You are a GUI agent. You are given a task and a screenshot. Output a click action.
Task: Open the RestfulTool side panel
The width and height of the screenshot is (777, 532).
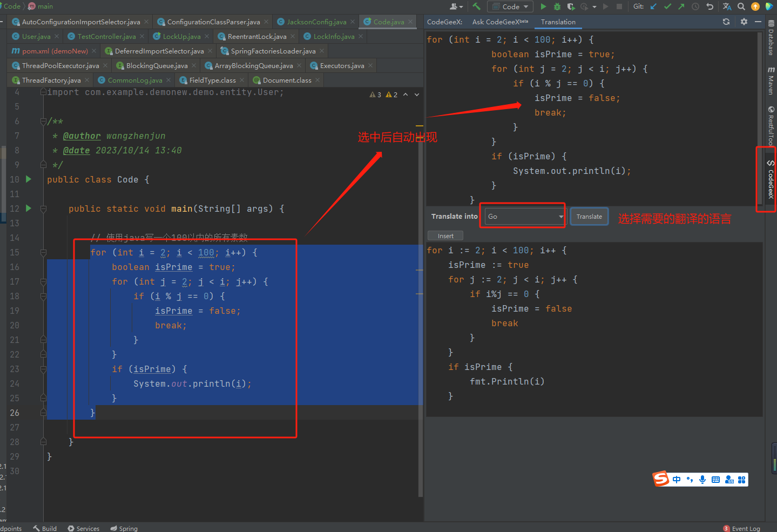pyautogui.click(x=771, y=125)
